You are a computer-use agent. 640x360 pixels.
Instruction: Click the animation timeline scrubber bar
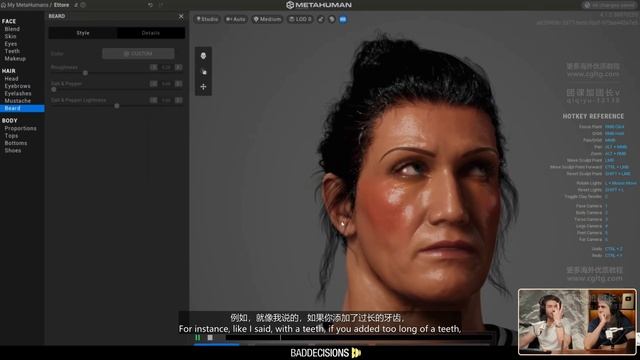coord(358,338)
